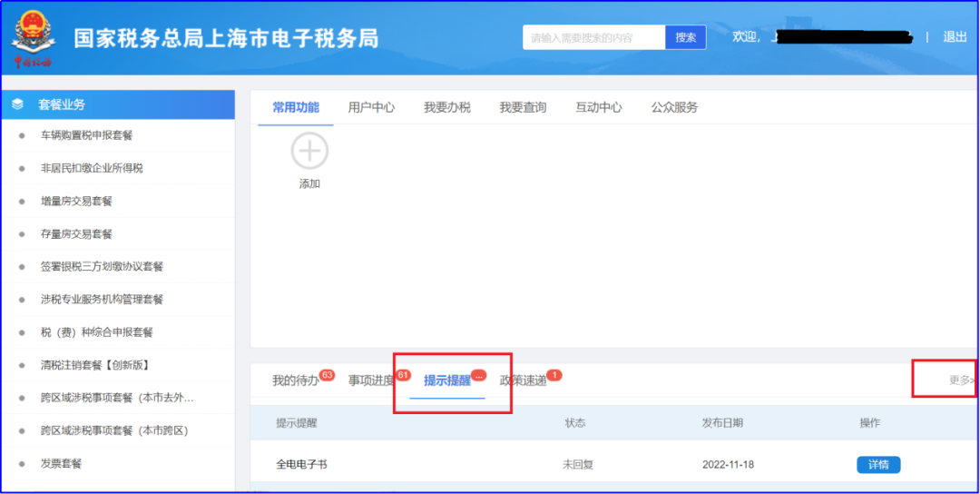This screenshot has width=980, height=494.
Task: Open the 套餐业务 sidebar header
Action: pos(118,104)
